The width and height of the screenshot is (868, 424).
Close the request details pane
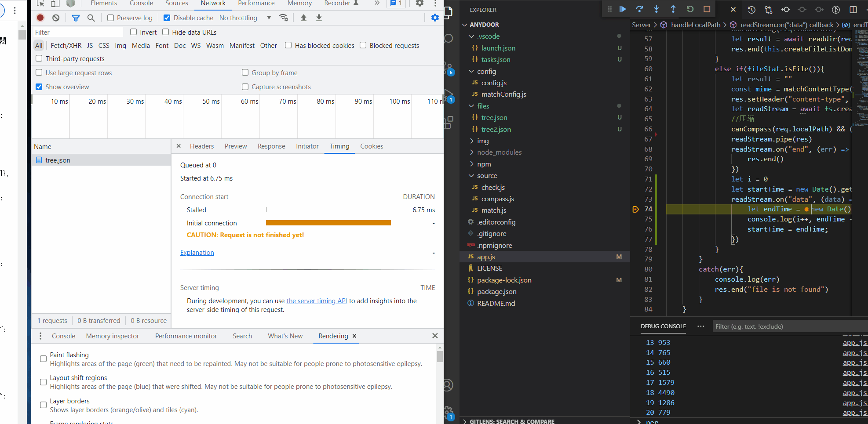(x=179, y=146)
